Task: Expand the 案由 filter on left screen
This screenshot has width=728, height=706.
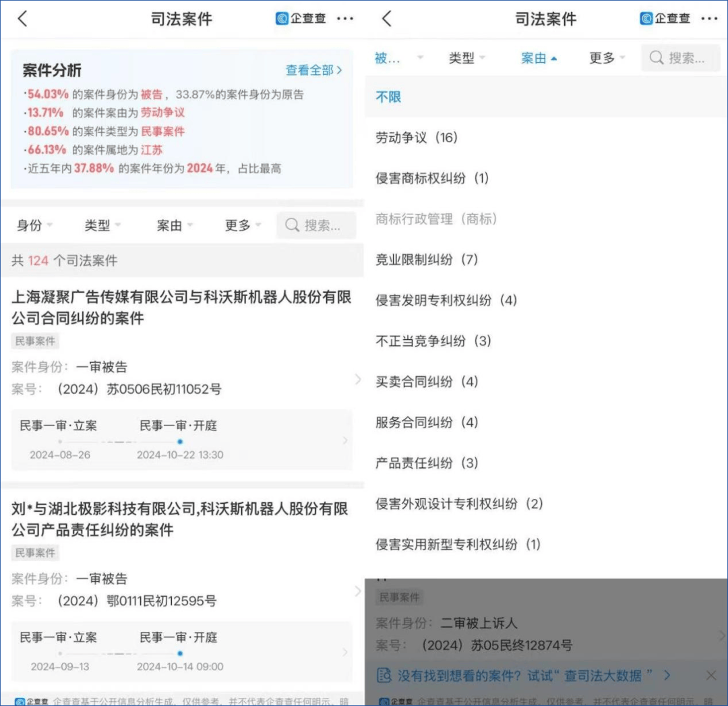Action: 175,225
